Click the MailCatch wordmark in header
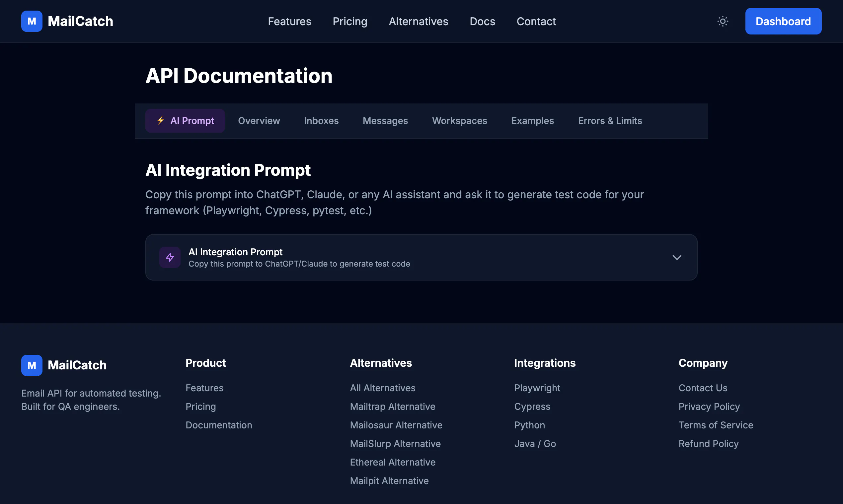This screenshot has width=843, height=504. pyautogui.click(x=80, y=21)
